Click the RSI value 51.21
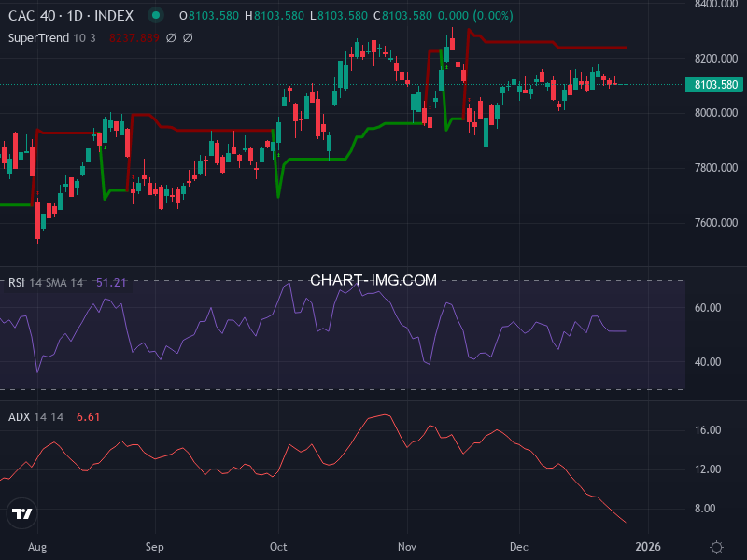This screenshot has width=747, height=560. coord(109,280)
